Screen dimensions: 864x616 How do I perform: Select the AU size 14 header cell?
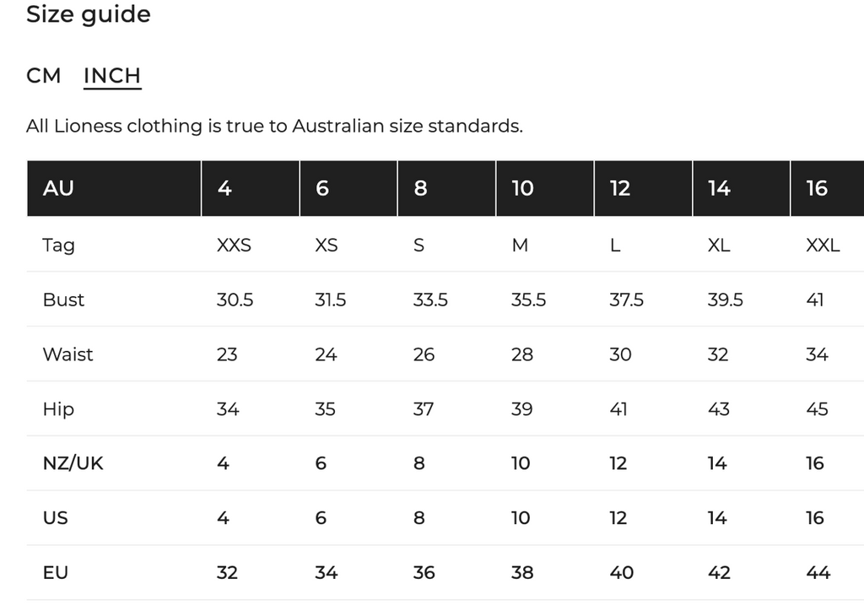click(742, 188)
